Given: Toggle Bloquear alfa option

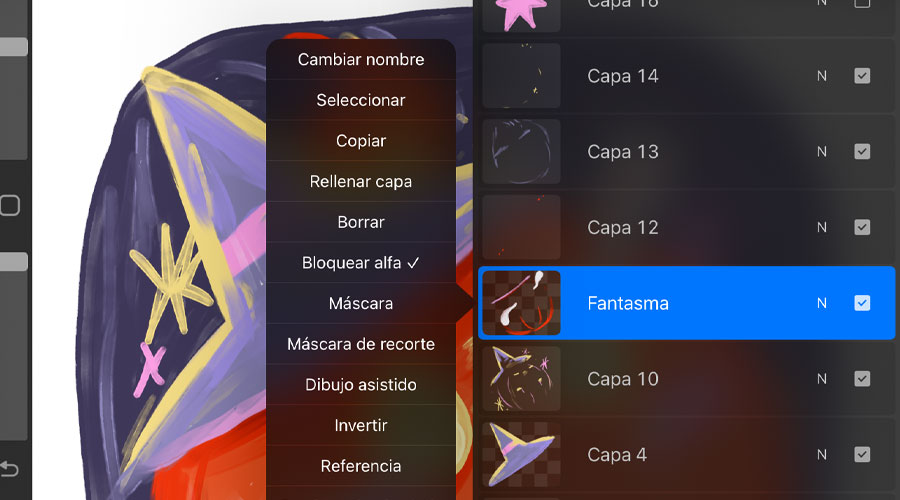Looking at the screenshot, I should [361, 262].
